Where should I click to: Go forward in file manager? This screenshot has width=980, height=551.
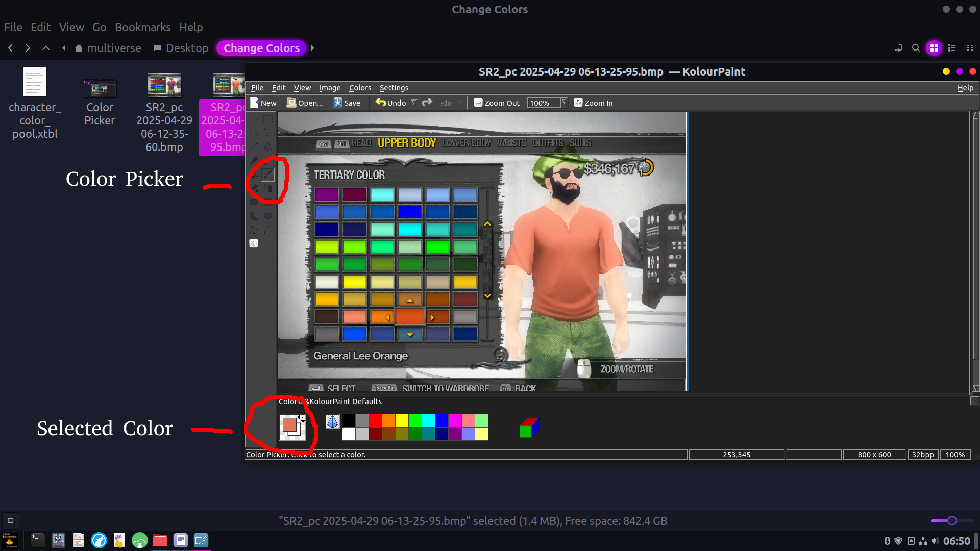28,48
